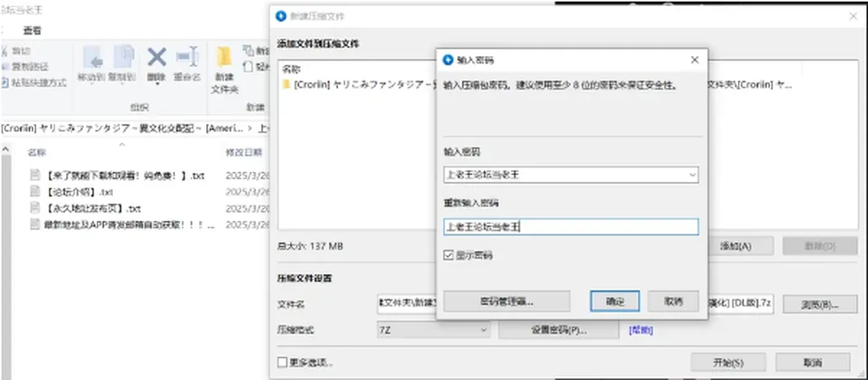Click the 复制路径 copy path icon
Screen dimensions: 868x380
[x=4, y=66]
